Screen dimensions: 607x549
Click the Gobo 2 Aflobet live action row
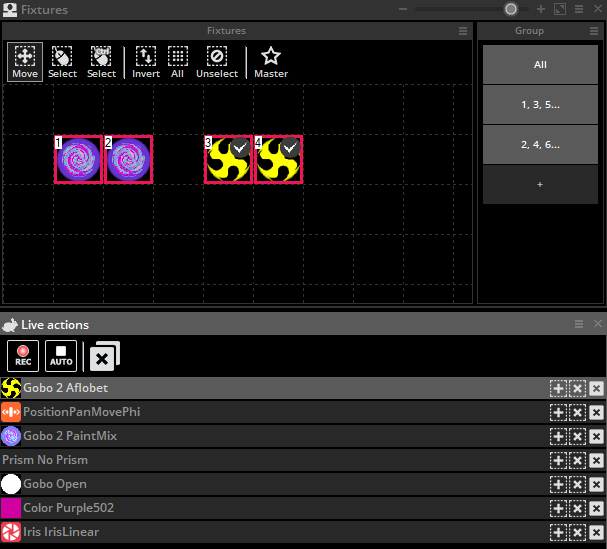click(x=270, y=388)
